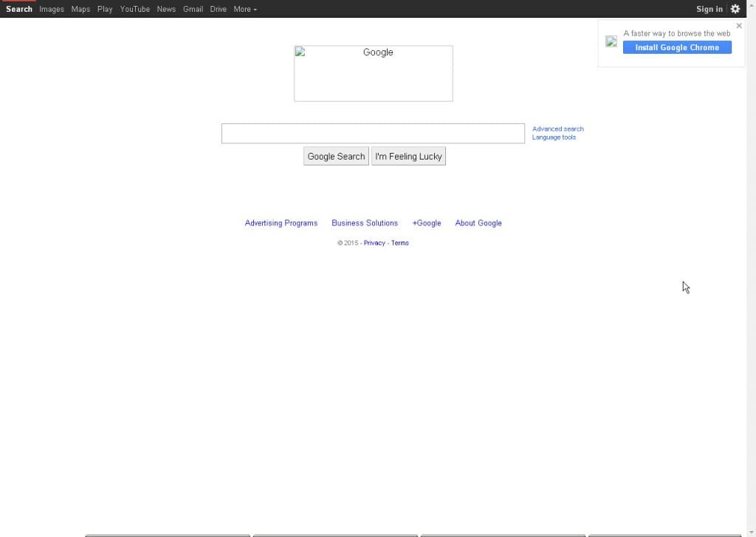Open Gmail from the top bar

pos(193,9)
